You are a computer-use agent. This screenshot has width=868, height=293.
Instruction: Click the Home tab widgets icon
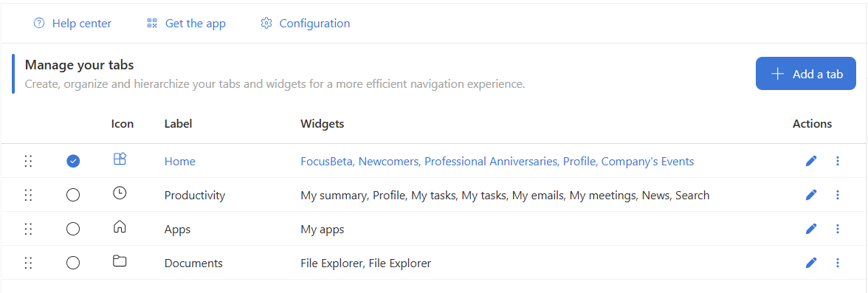pyautogui.click(x=120, y=159)
